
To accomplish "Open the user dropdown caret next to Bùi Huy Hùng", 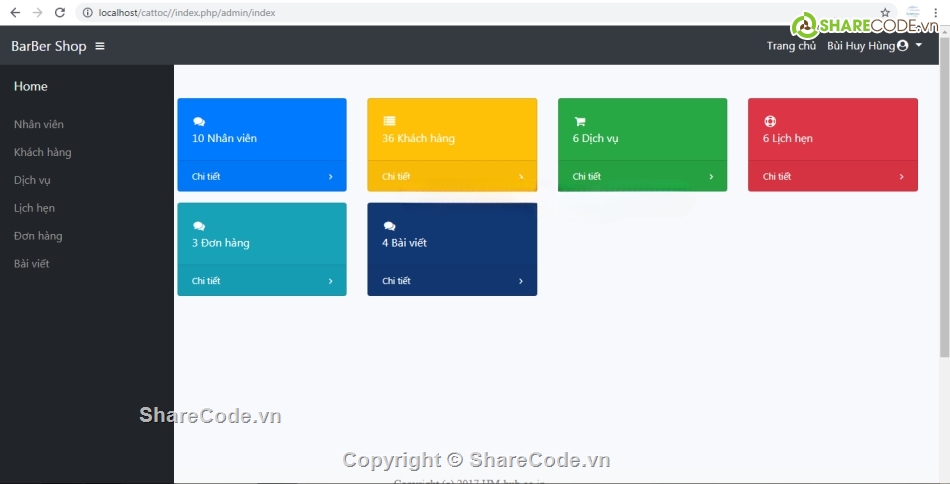I will 918,45.
